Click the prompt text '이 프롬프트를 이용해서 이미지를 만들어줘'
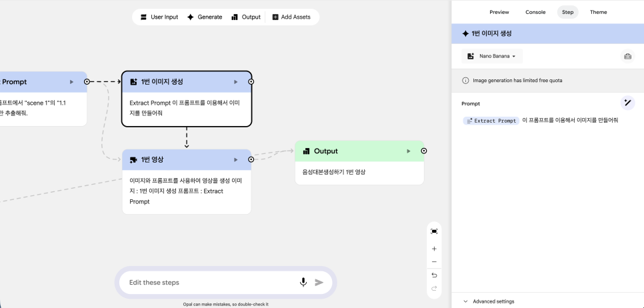The height and width of the screenshot is (308, 644). (569, 120)
